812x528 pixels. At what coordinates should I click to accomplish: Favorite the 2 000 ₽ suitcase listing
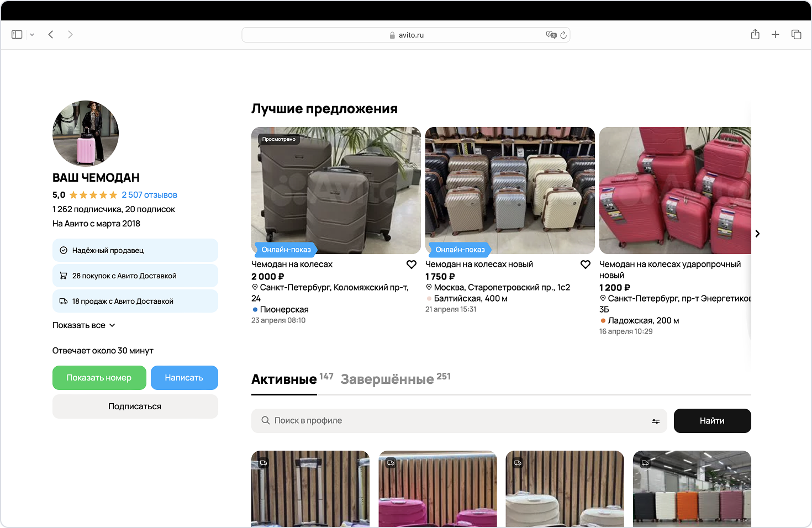(x=412, y=265)
